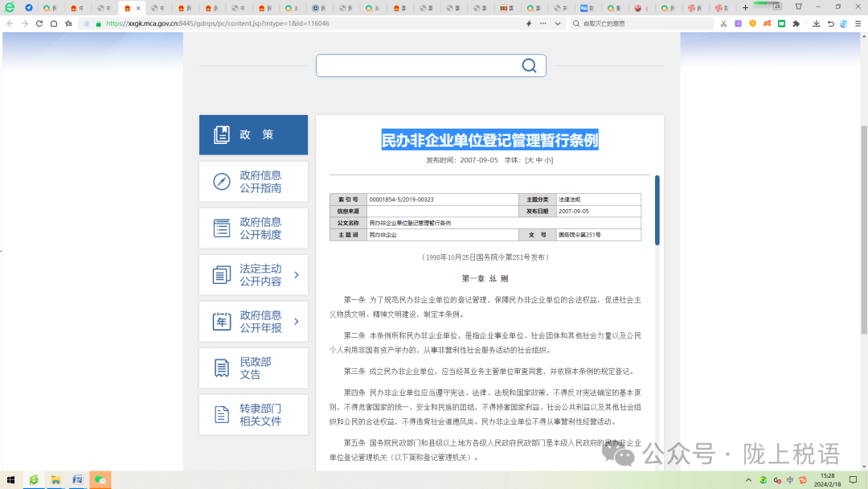Click the 00001854-5/2019-00323 index number cell

click(442, 199)
